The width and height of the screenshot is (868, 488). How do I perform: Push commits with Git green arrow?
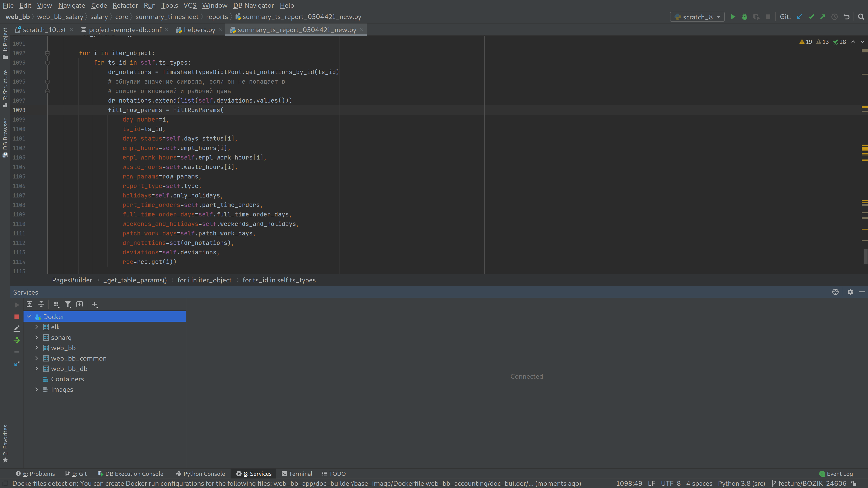click(823, 17)
